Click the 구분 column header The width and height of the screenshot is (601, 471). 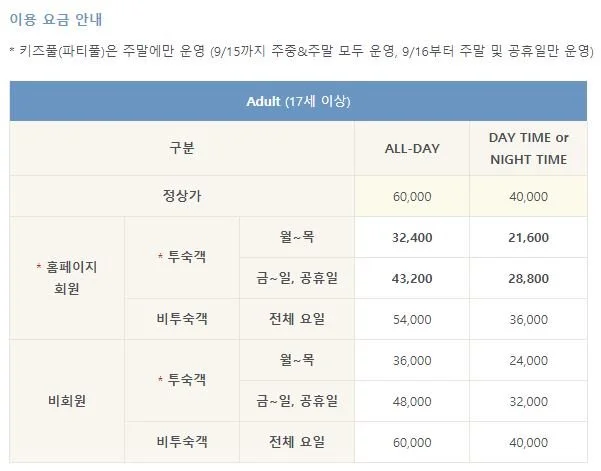[x=182, y=148]
